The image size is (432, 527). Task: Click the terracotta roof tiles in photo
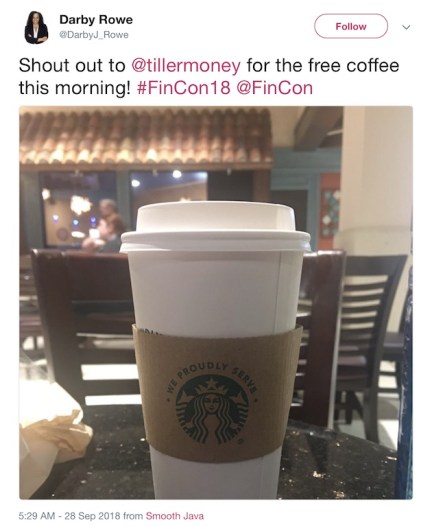coord(145,136)
